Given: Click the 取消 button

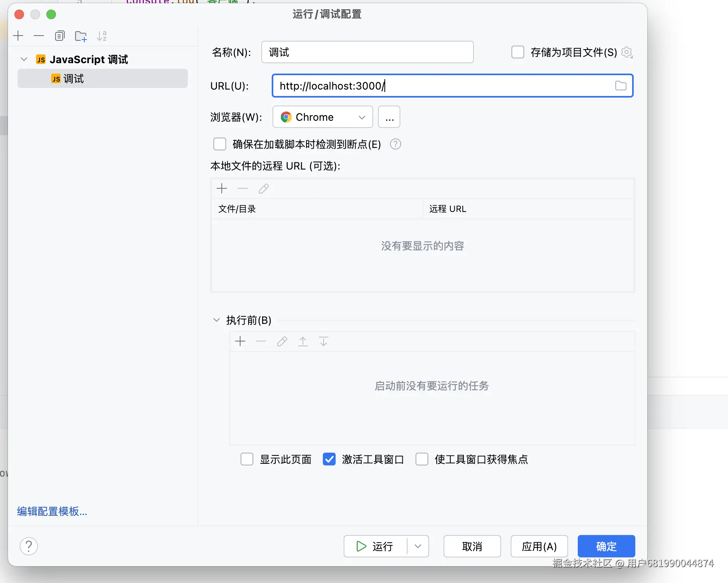Looking at the screenshot, I should 472,546.
